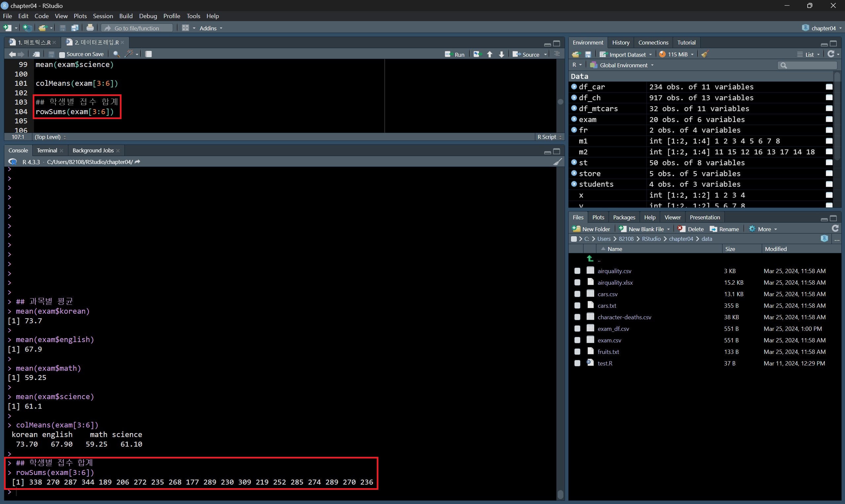Click the find/replace magnifier icon in editor

click(116, 54)
